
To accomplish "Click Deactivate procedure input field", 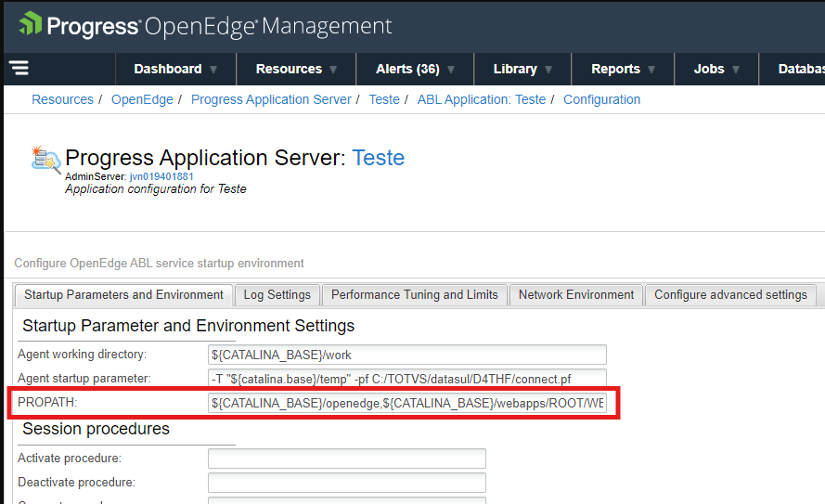I will pos(347,483).
